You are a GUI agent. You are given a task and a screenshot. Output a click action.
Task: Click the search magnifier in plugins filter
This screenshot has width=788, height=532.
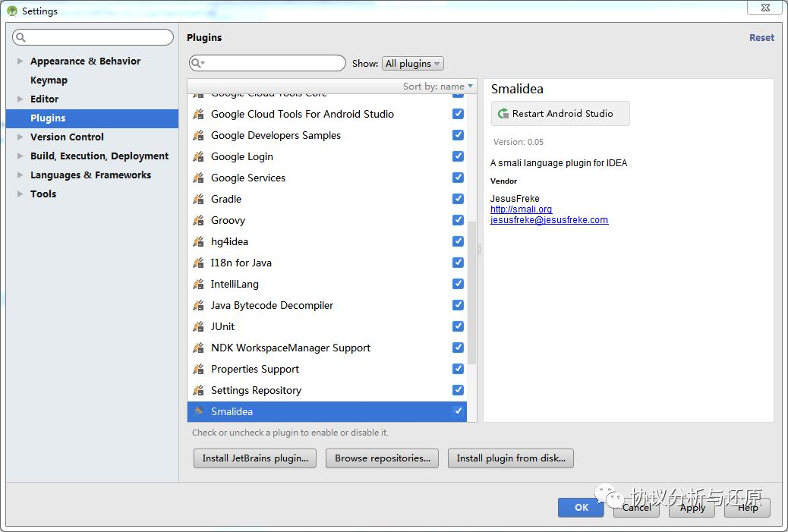(x=197, y=64)
